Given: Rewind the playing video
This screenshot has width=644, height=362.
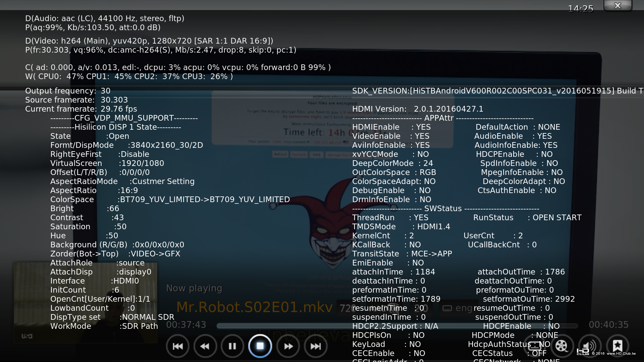Looking at the screenshot, I should tap(205, 346).
